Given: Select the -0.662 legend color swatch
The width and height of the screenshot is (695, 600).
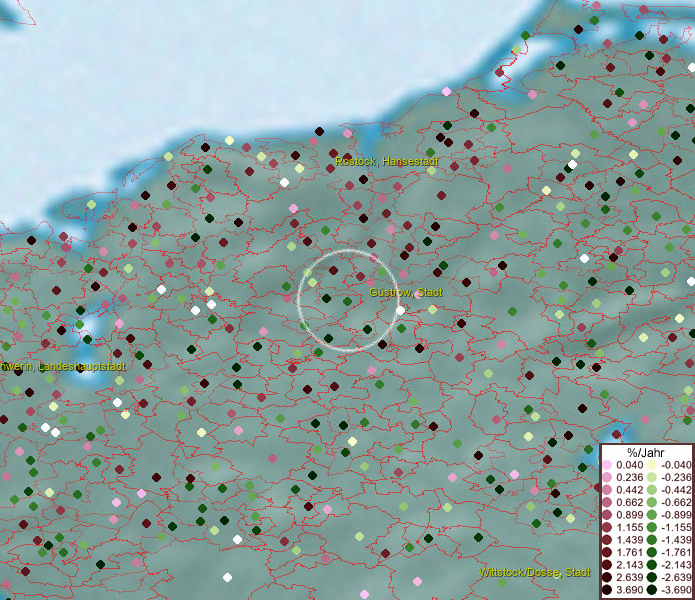Looking at the screenshot, I should [x=652, y=503].
